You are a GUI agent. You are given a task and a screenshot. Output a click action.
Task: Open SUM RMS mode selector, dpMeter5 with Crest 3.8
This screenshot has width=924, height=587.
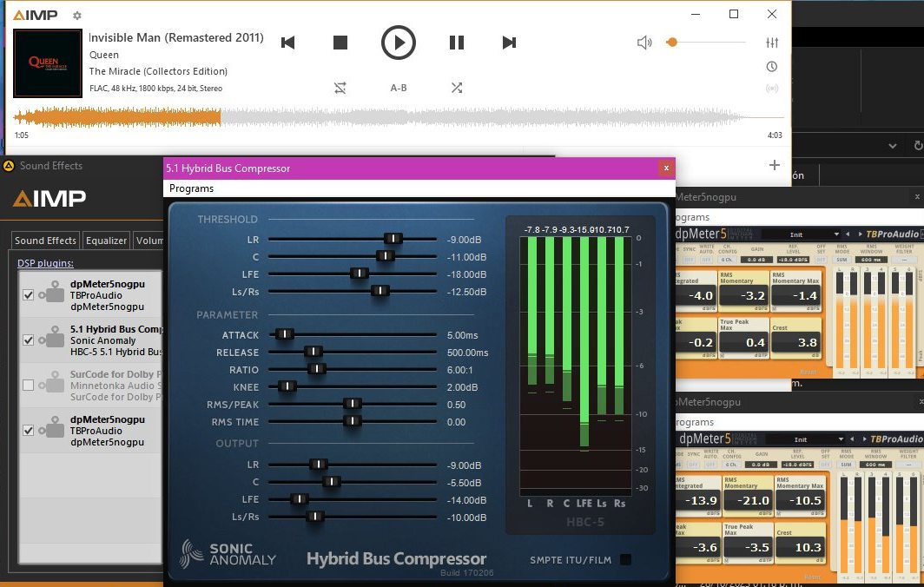pos(841,260)
